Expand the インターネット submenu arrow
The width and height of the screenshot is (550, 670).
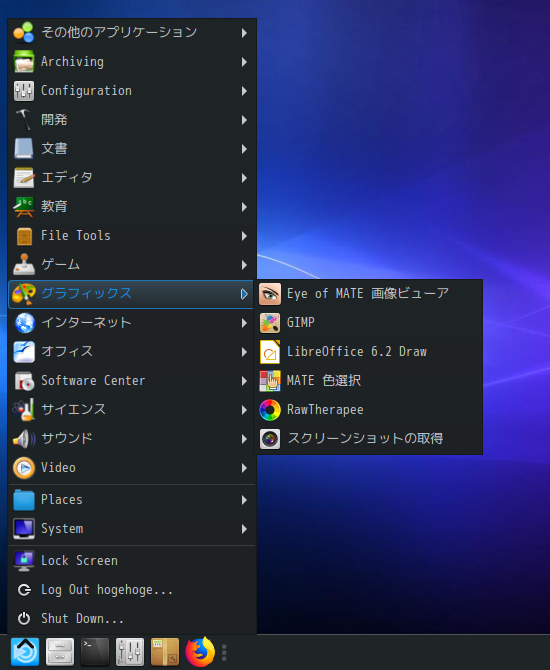point(244,323)
